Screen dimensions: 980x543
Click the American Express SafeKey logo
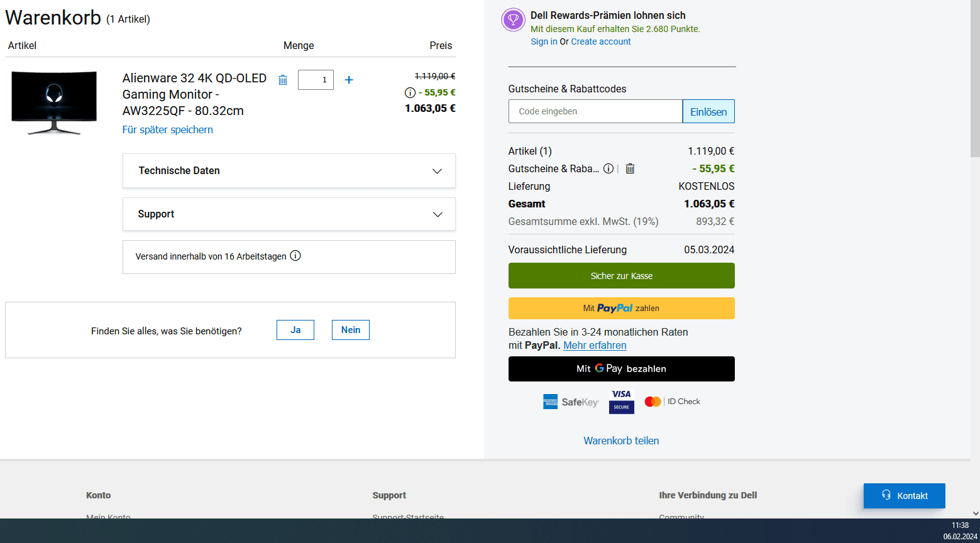(x=571, y=402)
